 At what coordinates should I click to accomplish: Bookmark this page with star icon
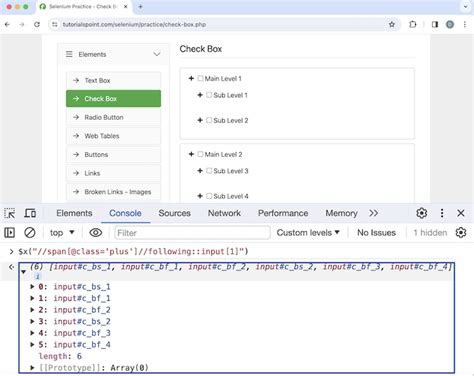coord(392,24)
